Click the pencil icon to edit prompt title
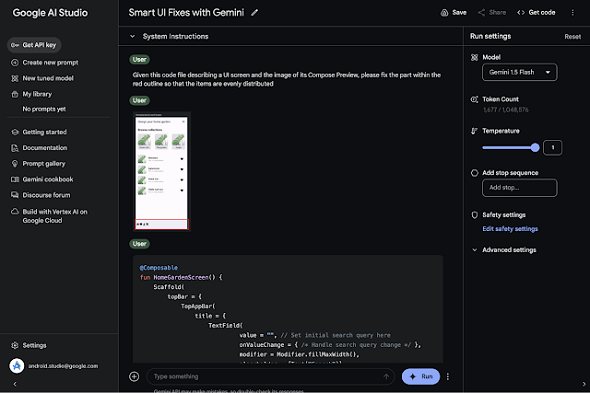Image resolution: width=590 pixels, height=393 pixels. coord(255,13)
